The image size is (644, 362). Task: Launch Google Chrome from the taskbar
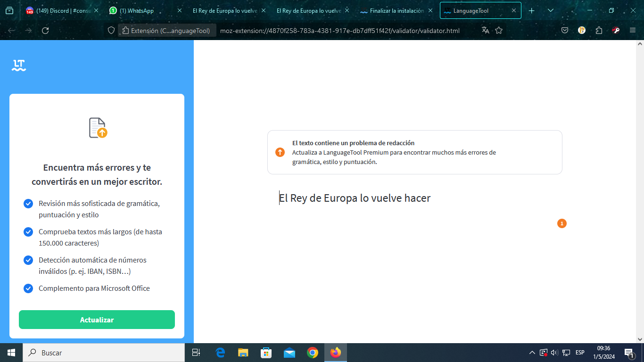coord(313,353)
